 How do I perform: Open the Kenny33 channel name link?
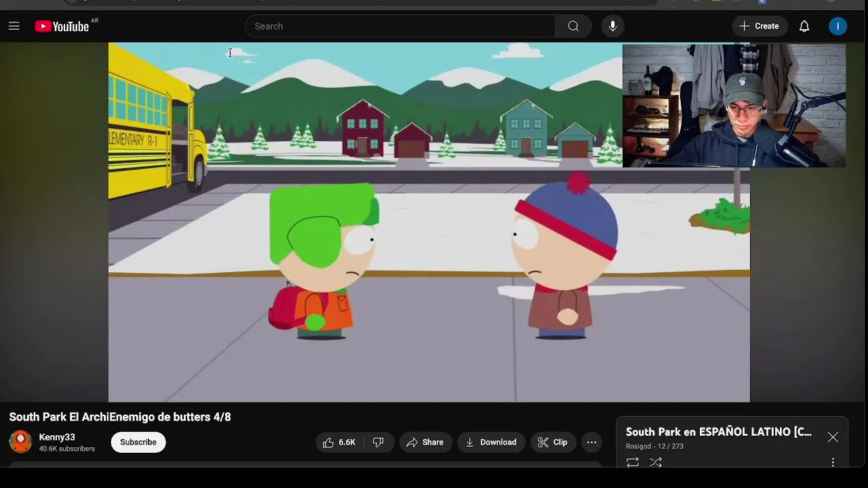(x=57, y=437)
